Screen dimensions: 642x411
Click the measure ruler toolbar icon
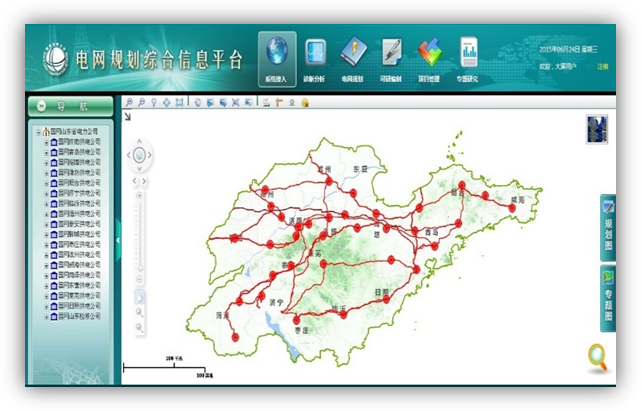coord(267,102)
